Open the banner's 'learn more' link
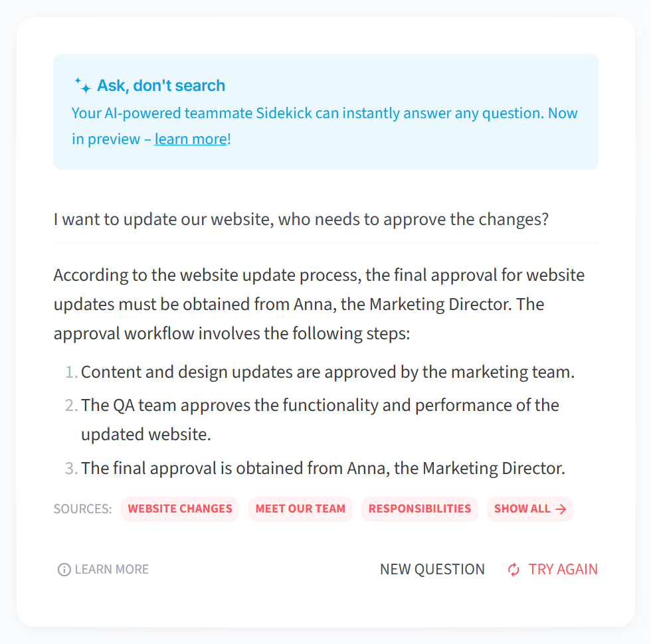 pos(191,139)
